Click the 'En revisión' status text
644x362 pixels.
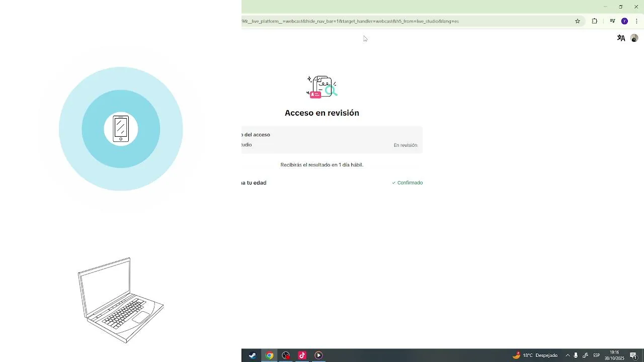[x=406, y=145]
